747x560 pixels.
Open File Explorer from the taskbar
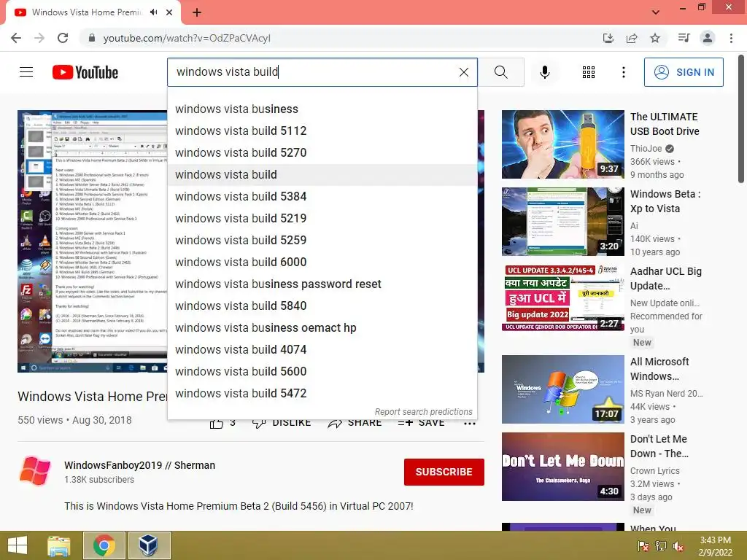[x=59, y=545]
